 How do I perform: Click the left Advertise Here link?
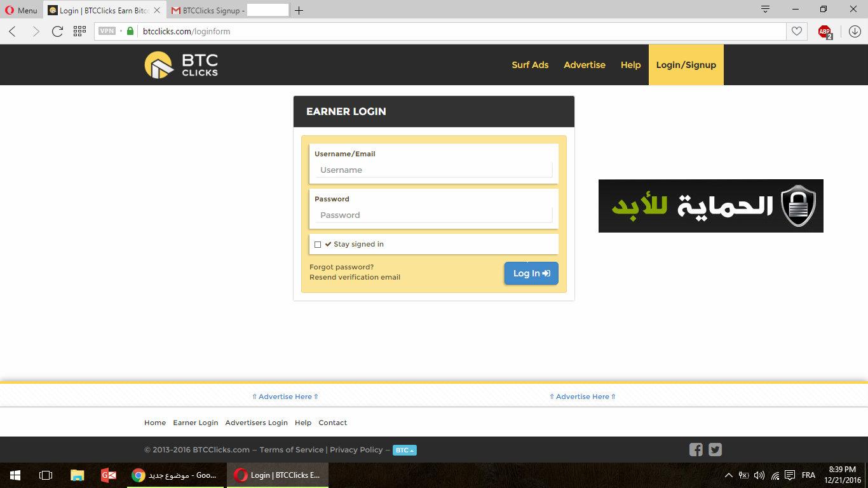285,396
